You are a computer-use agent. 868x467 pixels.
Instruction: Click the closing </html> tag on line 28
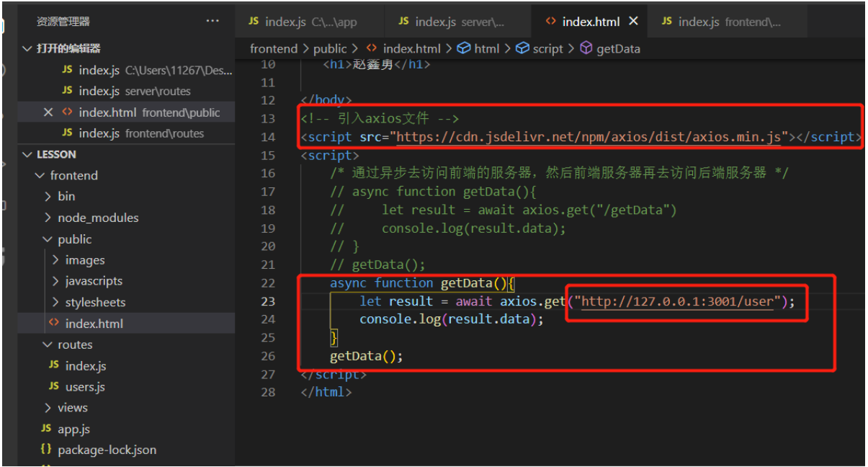click(326, 393)
